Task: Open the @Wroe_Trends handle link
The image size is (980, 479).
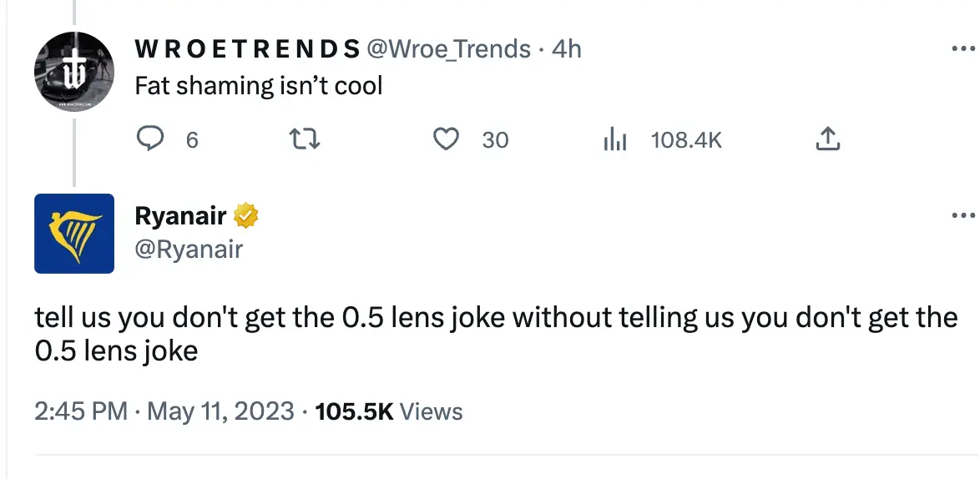Action: (448, 49)
